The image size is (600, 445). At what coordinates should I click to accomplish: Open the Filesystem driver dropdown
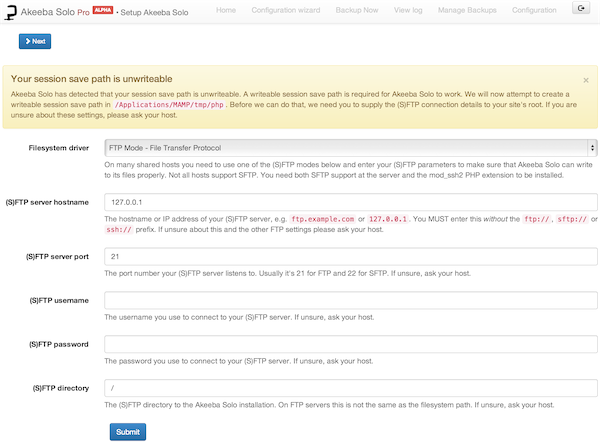351,148
